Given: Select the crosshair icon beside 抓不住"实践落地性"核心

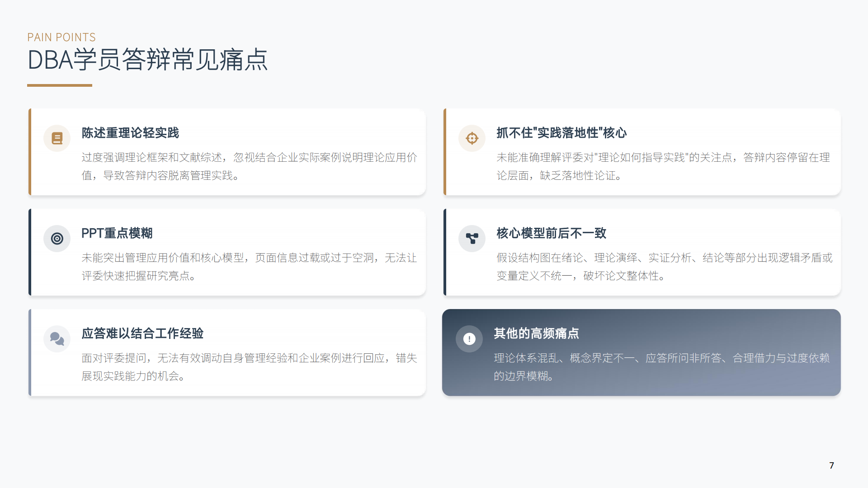Looking at the screenshot, I should point(472,138).
